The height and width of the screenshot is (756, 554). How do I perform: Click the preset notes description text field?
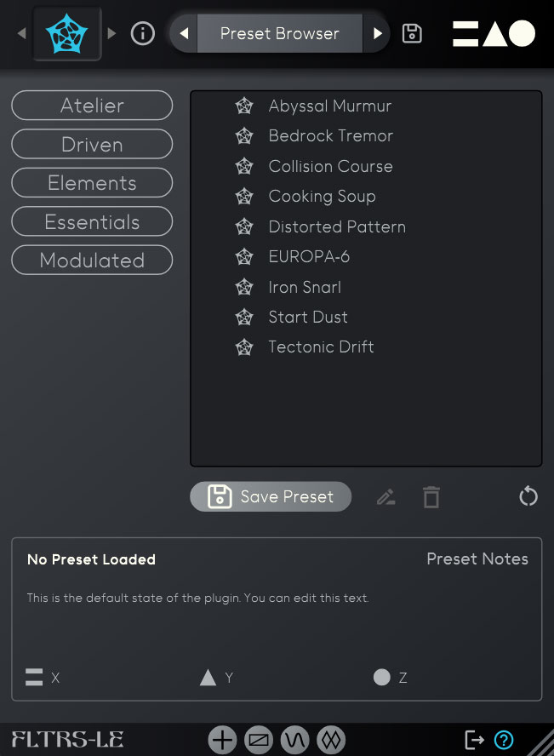tap(198, 598)
